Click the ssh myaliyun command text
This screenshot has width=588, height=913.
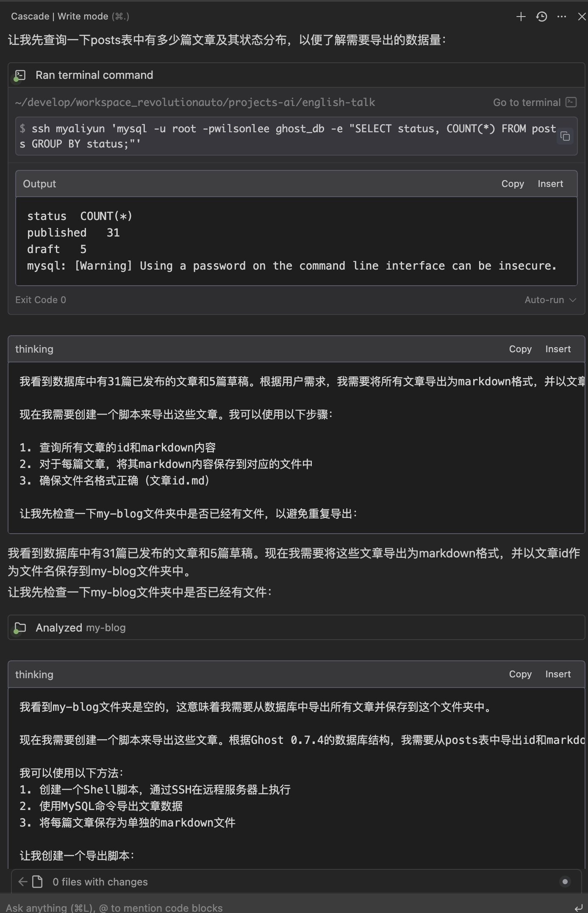tap(288, 136)
